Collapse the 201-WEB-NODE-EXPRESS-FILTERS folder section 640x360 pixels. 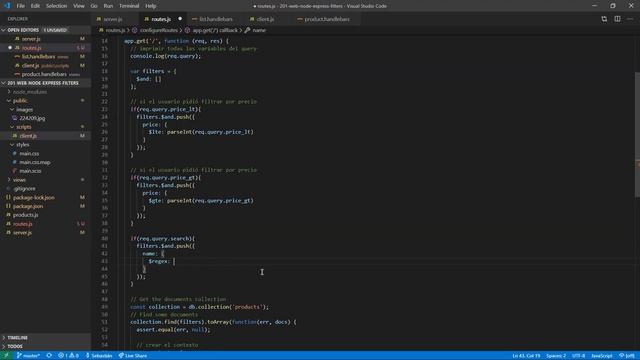[45, 83]
